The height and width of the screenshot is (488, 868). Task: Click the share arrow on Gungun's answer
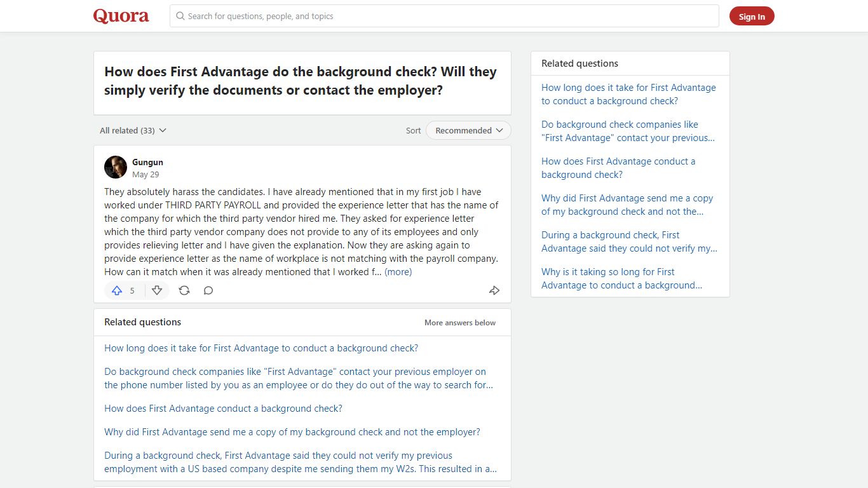coord(494,290)
